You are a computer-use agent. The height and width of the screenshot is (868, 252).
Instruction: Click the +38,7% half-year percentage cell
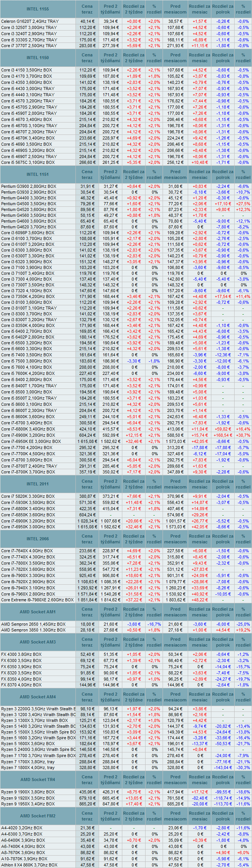point(243,435)
